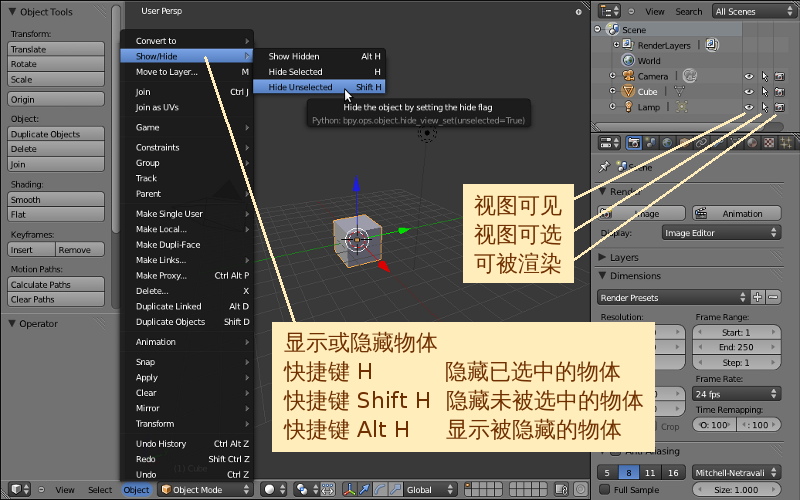
Task: Open the Particles properties tab icon
Action: (x=786, y=143)
